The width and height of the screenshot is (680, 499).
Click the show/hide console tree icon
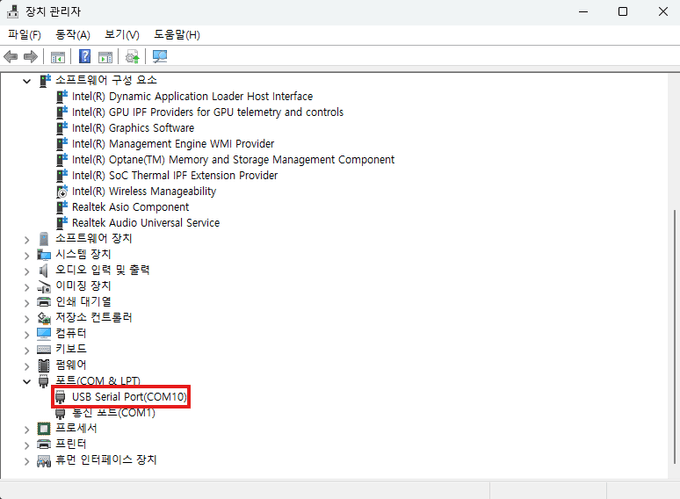58,56
